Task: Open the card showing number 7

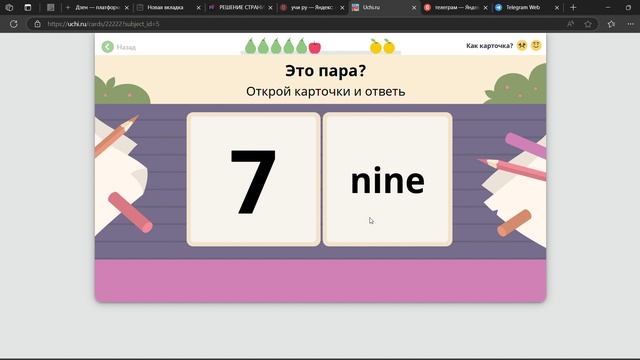Action: [x=253, y=179]
